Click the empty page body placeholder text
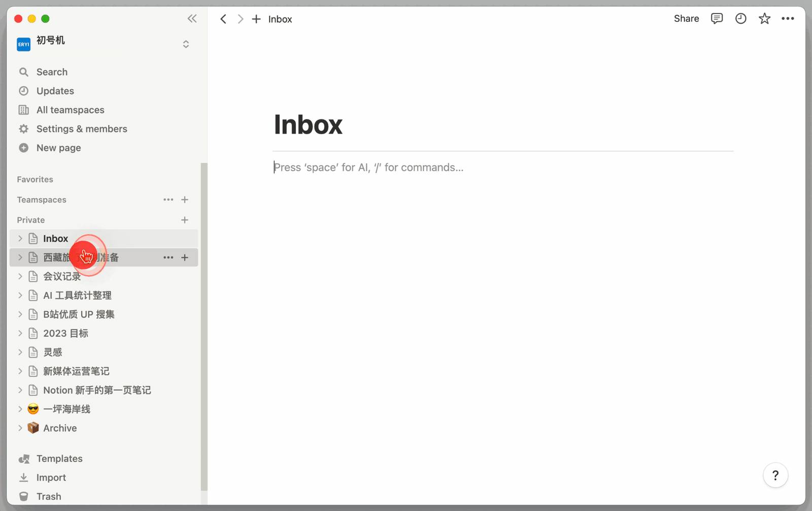The height and width of the screenshot is (511, 812). 368,168
